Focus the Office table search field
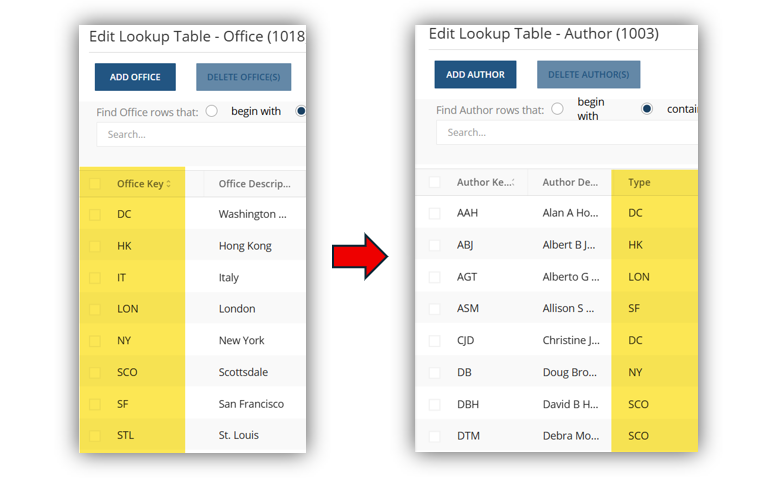774x485 pixels. (200, 134)
